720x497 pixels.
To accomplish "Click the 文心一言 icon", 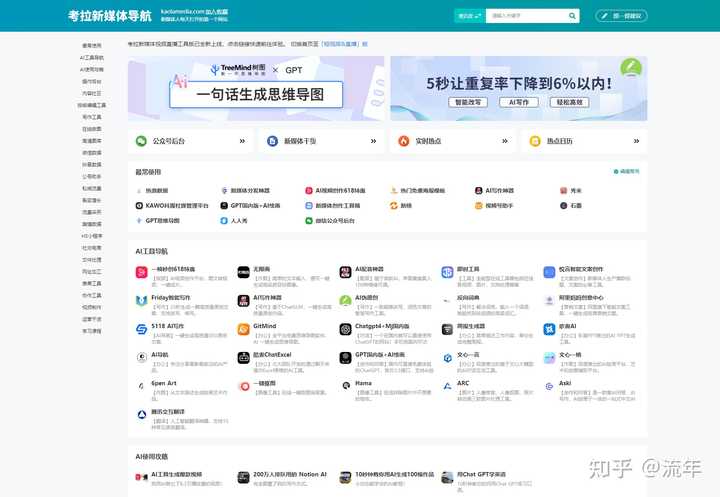I will pos(447,358).
